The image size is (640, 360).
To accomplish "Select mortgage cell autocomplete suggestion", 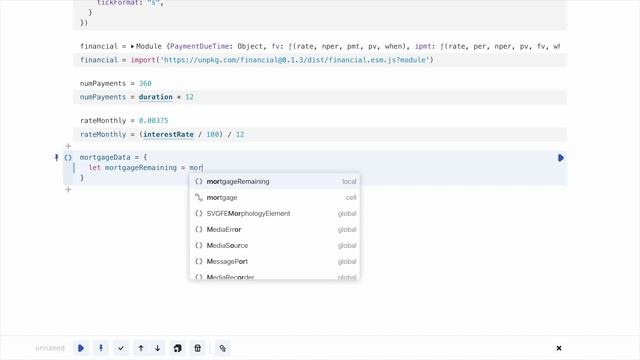I will [275, 198].
